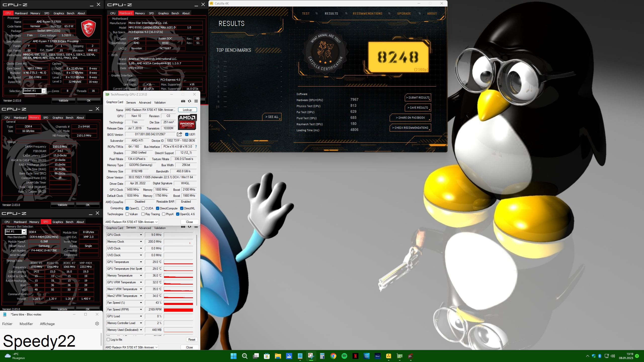The height and width of the screenshot is (362, 644).
Task: Open the GPU-Z hamburger menu
Action: 196,101
